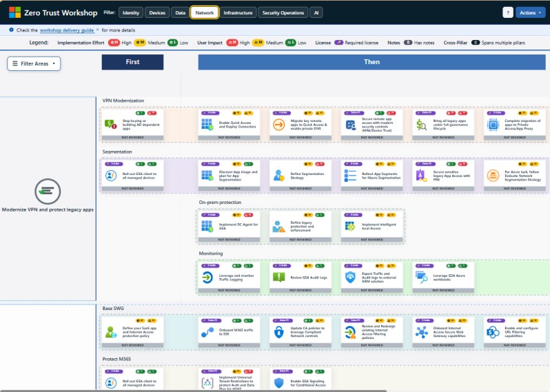Click the First column header
The height and width of the screenshot is (392, 550).
[132, 62]
